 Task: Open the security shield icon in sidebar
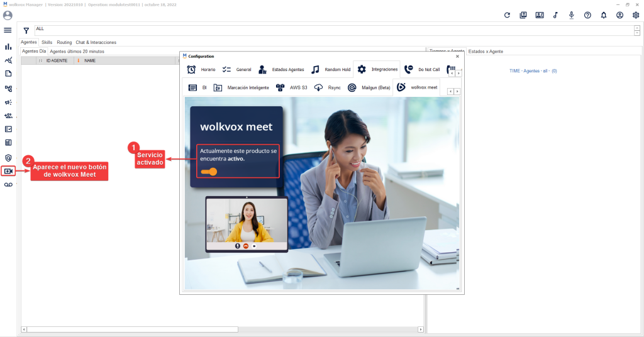(x=8, y=158)
